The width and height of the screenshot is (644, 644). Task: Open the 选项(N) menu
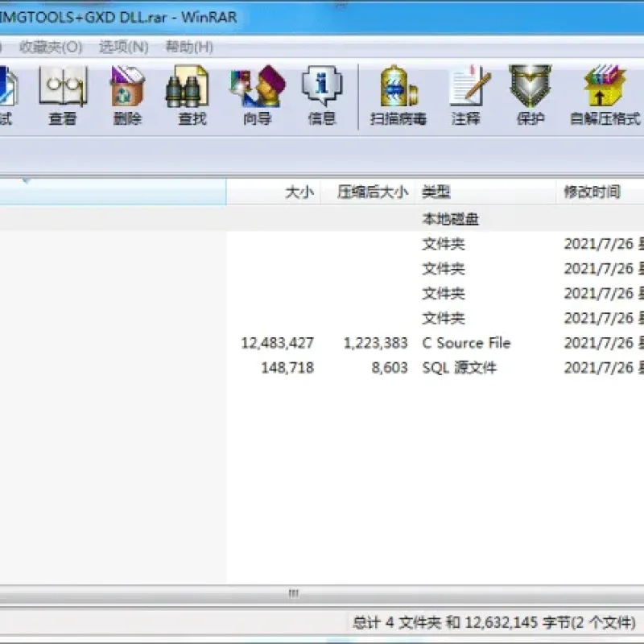point(124,47)
